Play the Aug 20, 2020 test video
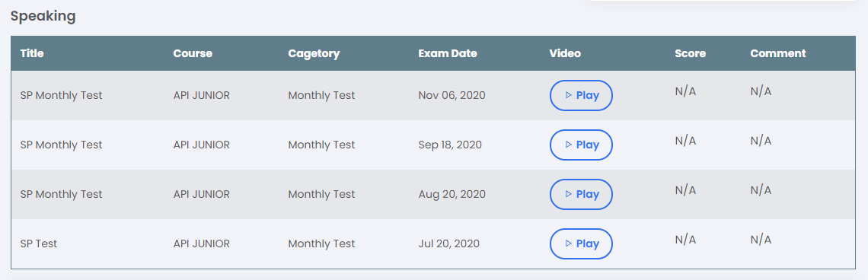Screen dimensions: 868x280 (x=581, y=194)
